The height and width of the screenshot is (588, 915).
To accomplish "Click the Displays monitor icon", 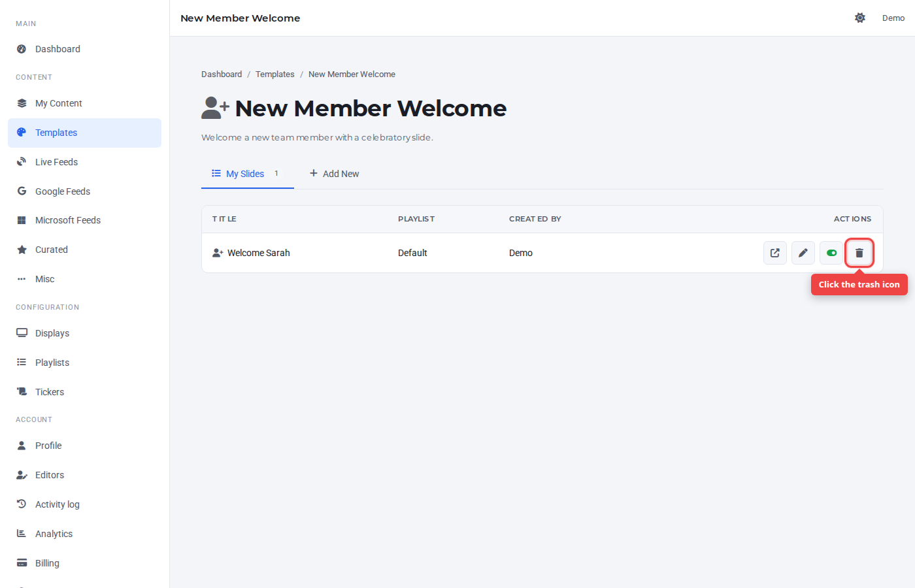I will [22, 333].
